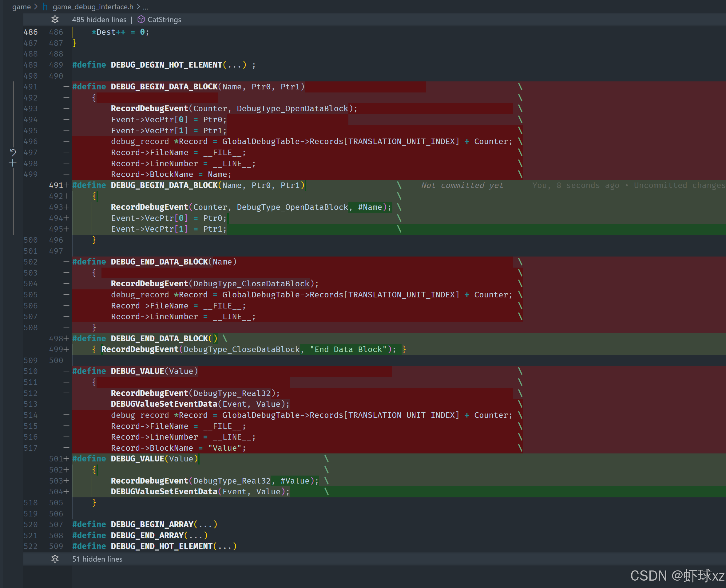Click unfold icon beside 485 hidden lines
Screen dimensions: 726x588
55,20
